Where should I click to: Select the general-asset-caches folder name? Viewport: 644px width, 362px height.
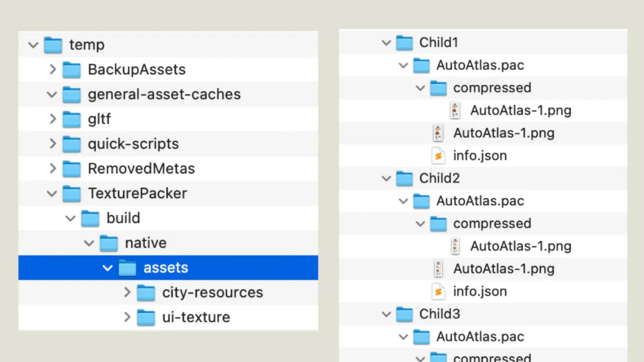(164, 94)
